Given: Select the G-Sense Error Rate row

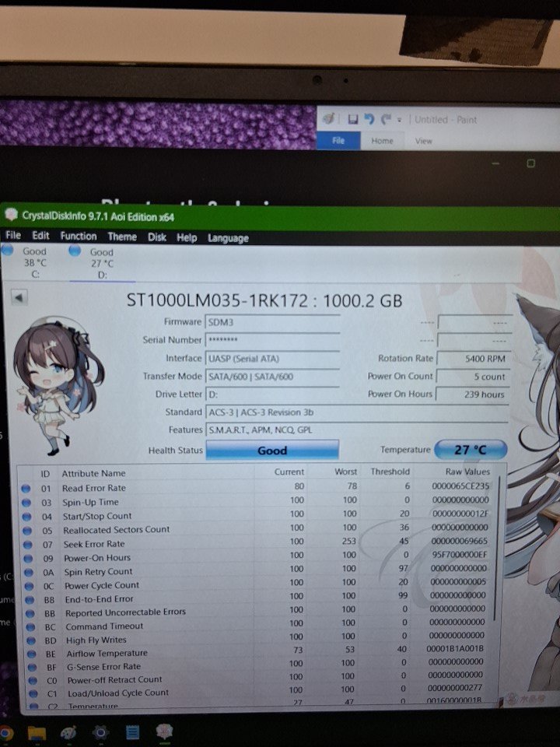Looking at the screenshot, I should (x=260, y=665).
